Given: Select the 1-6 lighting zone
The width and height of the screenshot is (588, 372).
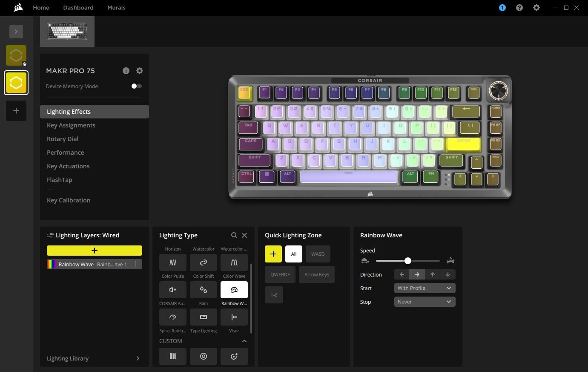Looking at the screenshot, I should (274, 295).
